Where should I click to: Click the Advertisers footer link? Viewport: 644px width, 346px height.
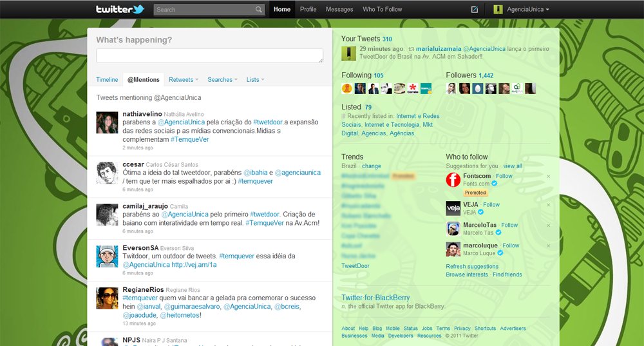513,329
